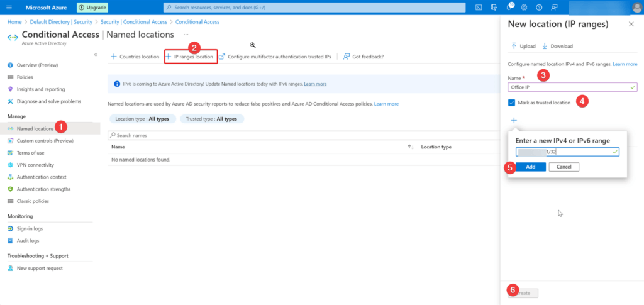Go to Home breadcrumb
The width and height of the screenshot is (644, 305).
(14, 22)
